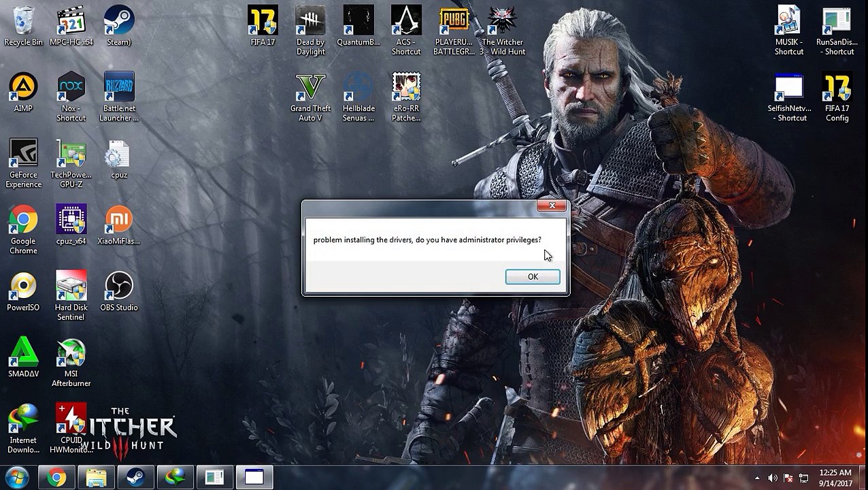Image resolution: width=868 pixels, height=490 pixels.
Task: Open the Windows Start menu
Action: tap(16, 477)
